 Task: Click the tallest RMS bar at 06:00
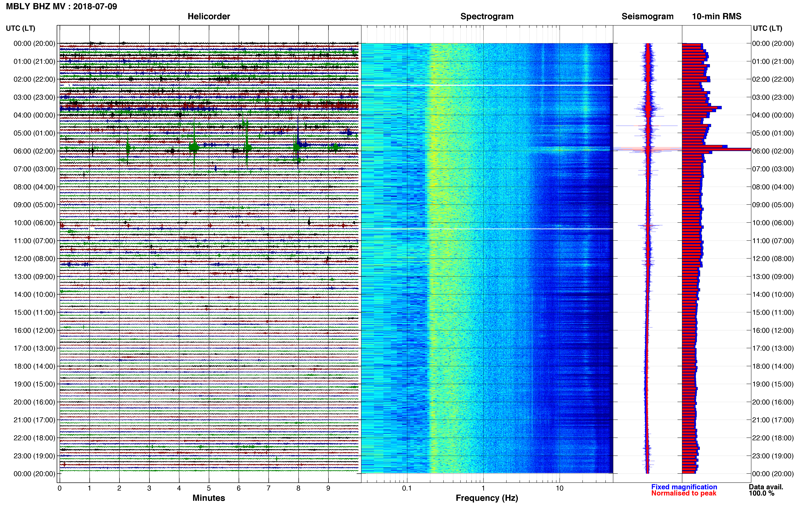pyautogui.click(x=716, y=150)
